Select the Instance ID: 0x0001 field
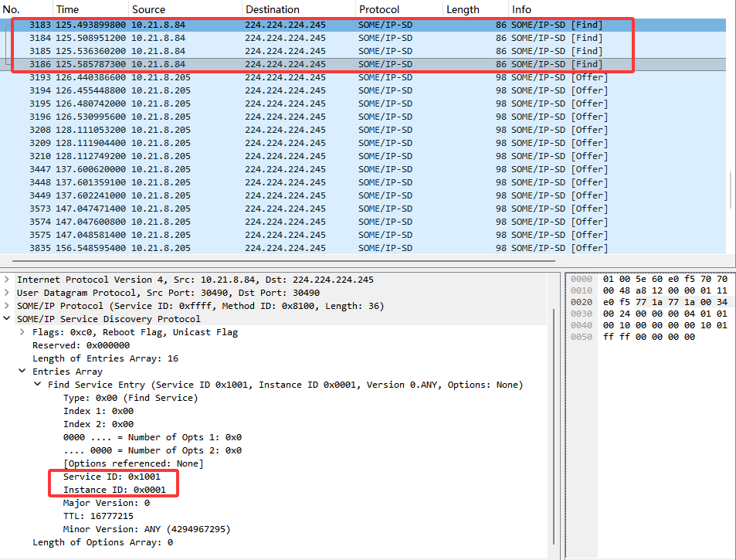Screen dimensions: 736x560 [x=114, y=490]
